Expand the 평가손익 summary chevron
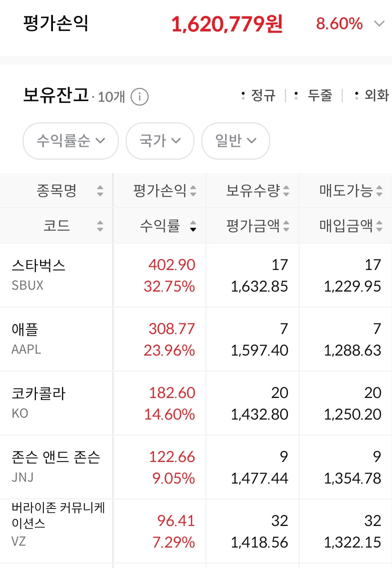Image resolution: width=392 pixels, height=568 pixels. click(x=379, y=24)
